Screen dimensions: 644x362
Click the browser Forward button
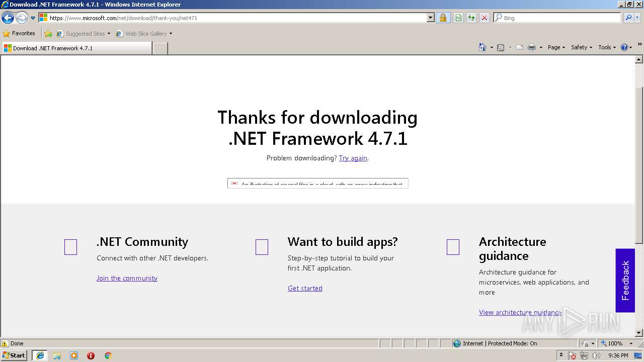point(22,18)
